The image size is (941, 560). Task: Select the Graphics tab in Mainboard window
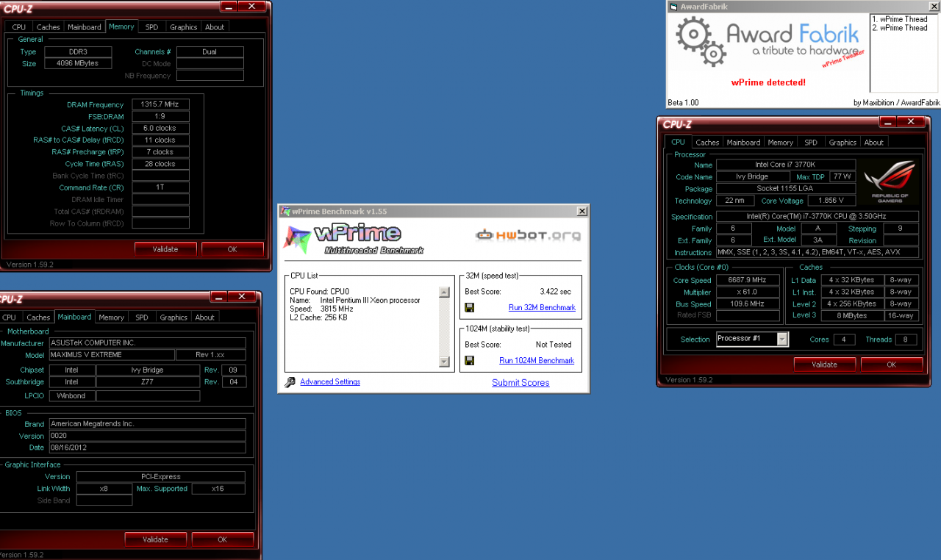(173, 317)
